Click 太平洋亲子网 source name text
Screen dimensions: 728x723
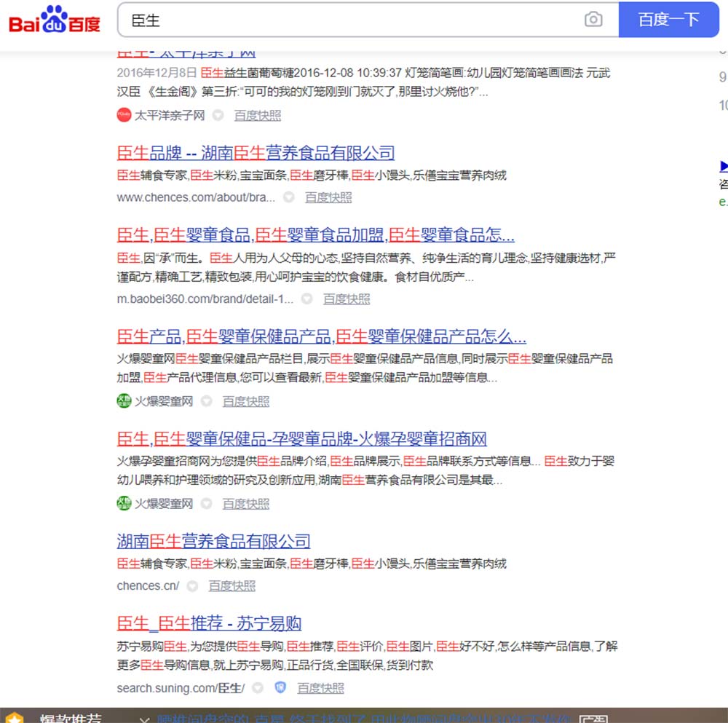coord(170,115)
